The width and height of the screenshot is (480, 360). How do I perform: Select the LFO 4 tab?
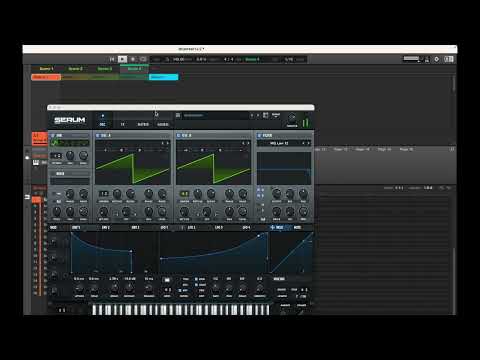point(246,228)
